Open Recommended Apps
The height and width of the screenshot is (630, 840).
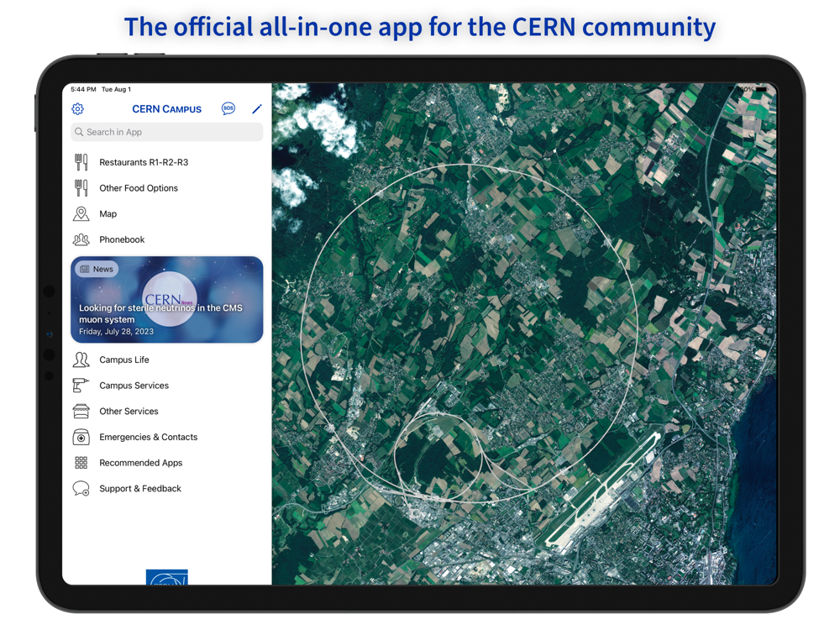(x=166, y=462)
